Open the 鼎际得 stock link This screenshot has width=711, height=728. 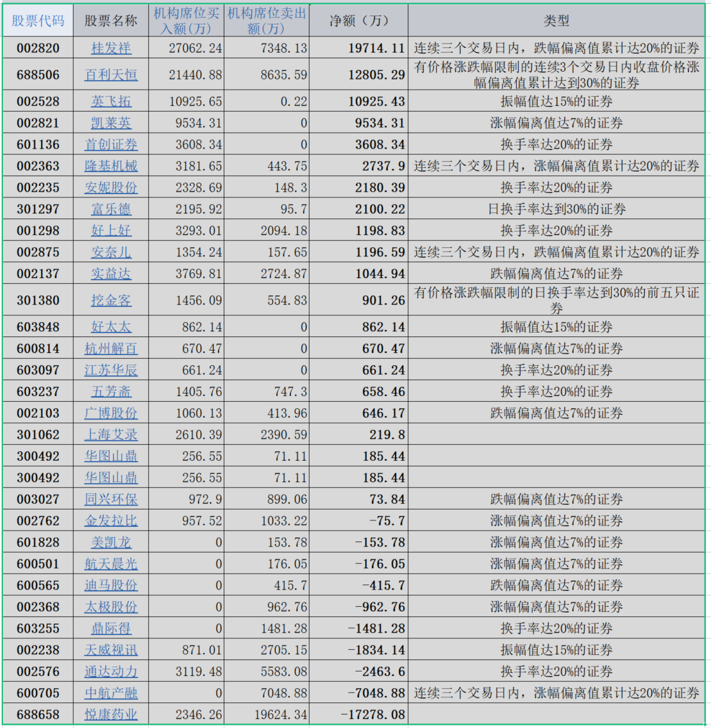coord(111,628)
